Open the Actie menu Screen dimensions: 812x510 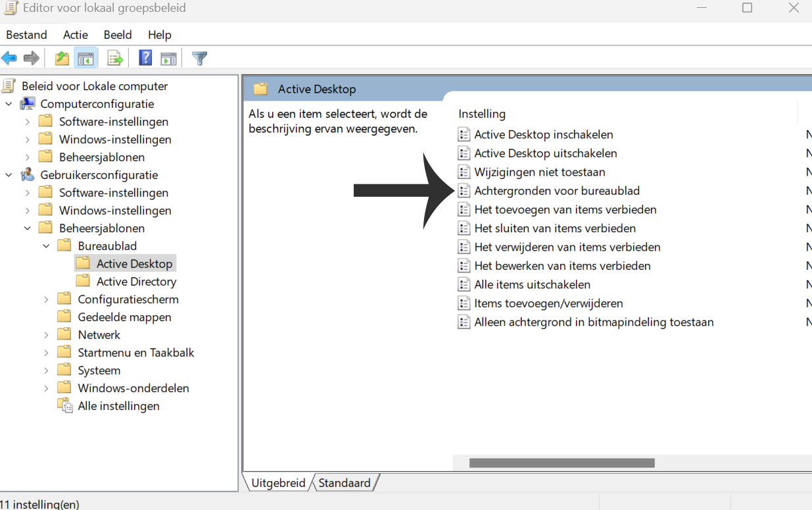(x=76, y=35)
